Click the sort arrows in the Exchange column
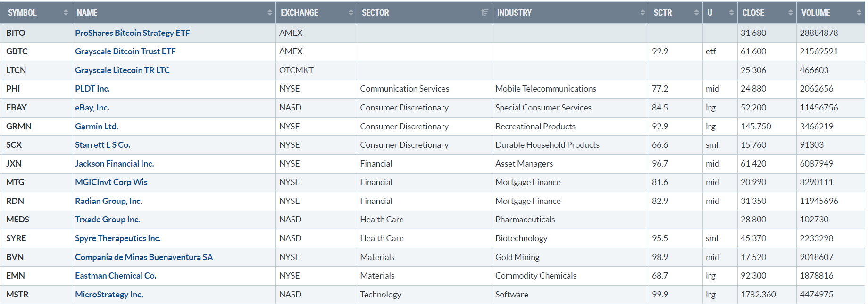The width and height of the screenshot is (868, 304). (x=351, y=13)
